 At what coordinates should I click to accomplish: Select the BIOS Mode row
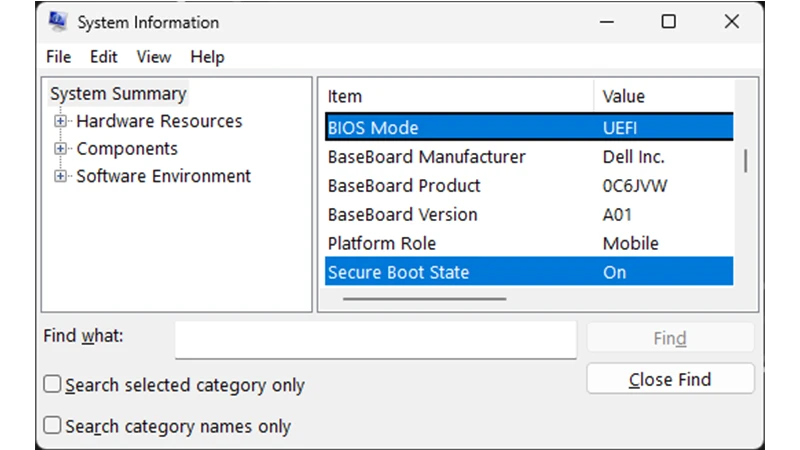pos(460,128)
